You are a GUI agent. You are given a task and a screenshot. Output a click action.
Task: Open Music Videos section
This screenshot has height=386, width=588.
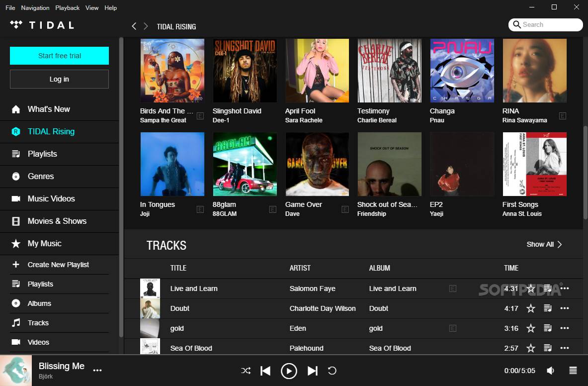pyautogui.click(x=60, y=199)
